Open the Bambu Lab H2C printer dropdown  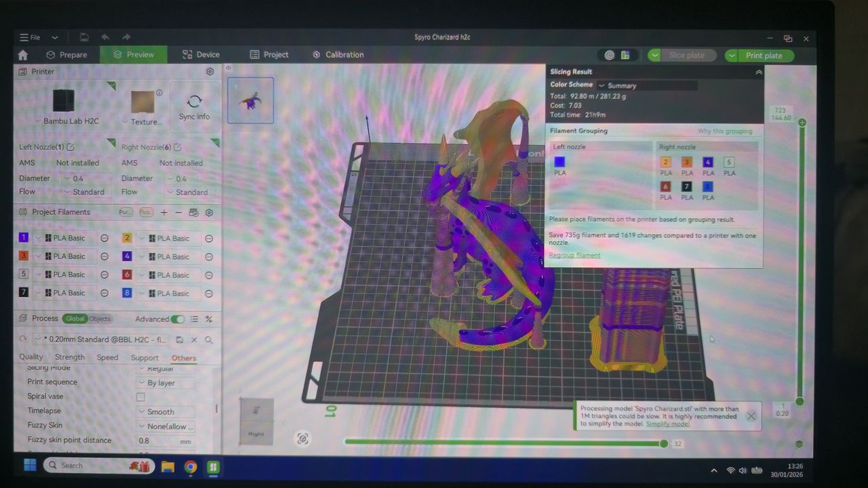click(x=66, y=121)
